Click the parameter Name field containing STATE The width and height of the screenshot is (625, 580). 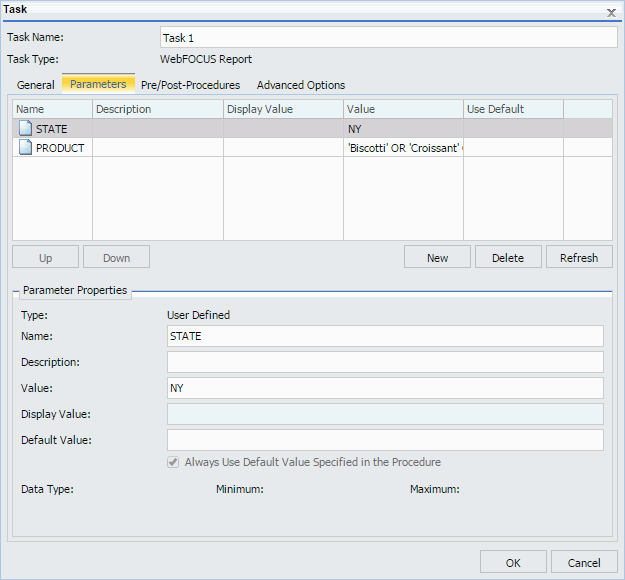[385, 336]
